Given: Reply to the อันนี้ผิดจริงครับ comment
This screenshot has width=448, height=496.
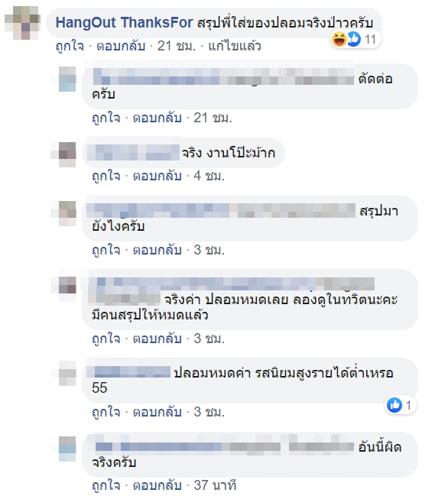Looking at the screenshot, I should [157, 485].
